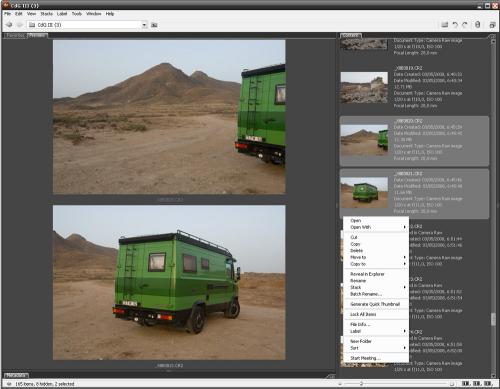Switch to the Preview panel tab
This screenshot has width=500, height=389.
(37, 35)
